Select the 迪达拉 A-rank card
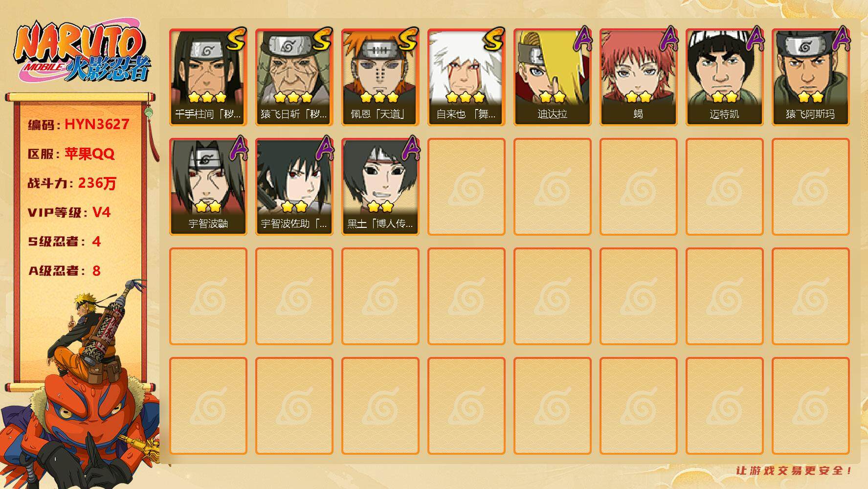The height and width of the screenshot is (489, 868). pos(553,77)
